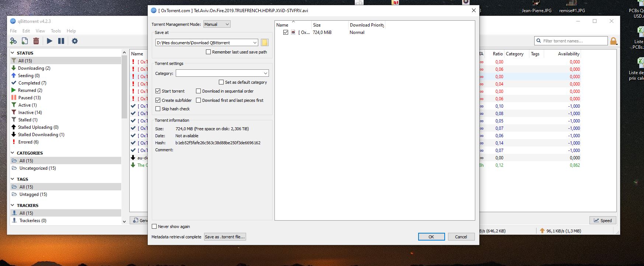Open the File menu
Screen dimensions: 644x266
[13, 31]
